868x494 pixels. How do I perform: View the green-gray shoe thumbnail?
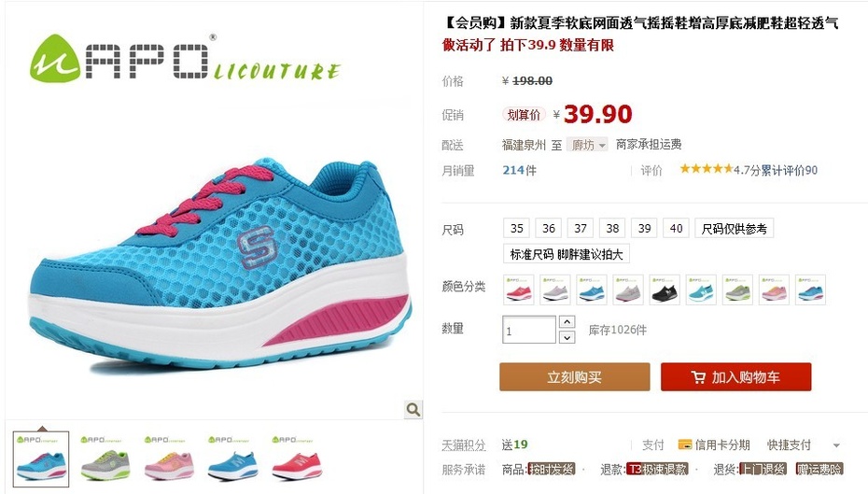point(105,459)
